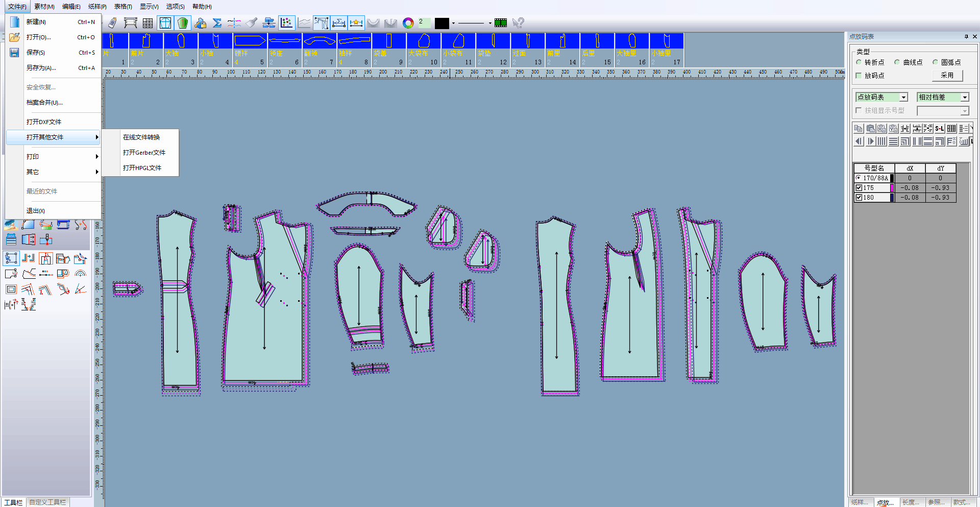Click the film strip icon in toolbar
980x507 pixels.
(501, 23)
